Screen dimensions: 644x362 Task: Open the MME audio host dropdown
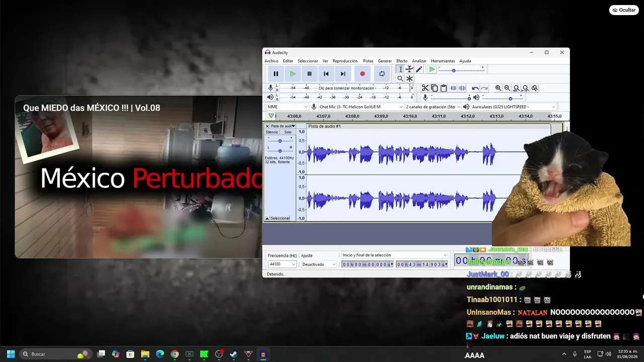point(287,107)
